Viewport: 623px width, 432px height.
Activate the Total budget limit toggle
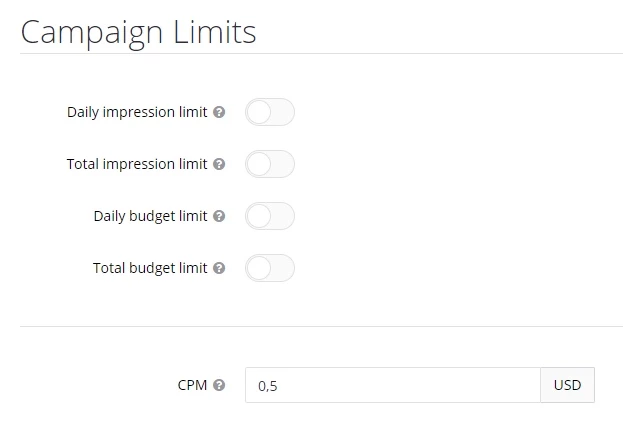pos(270,268)
